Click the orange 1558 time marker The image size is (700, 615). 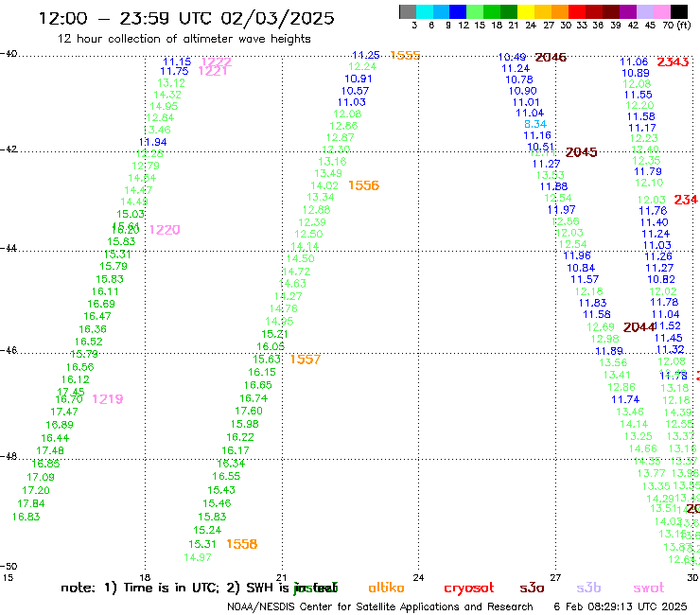coord(241,544)
